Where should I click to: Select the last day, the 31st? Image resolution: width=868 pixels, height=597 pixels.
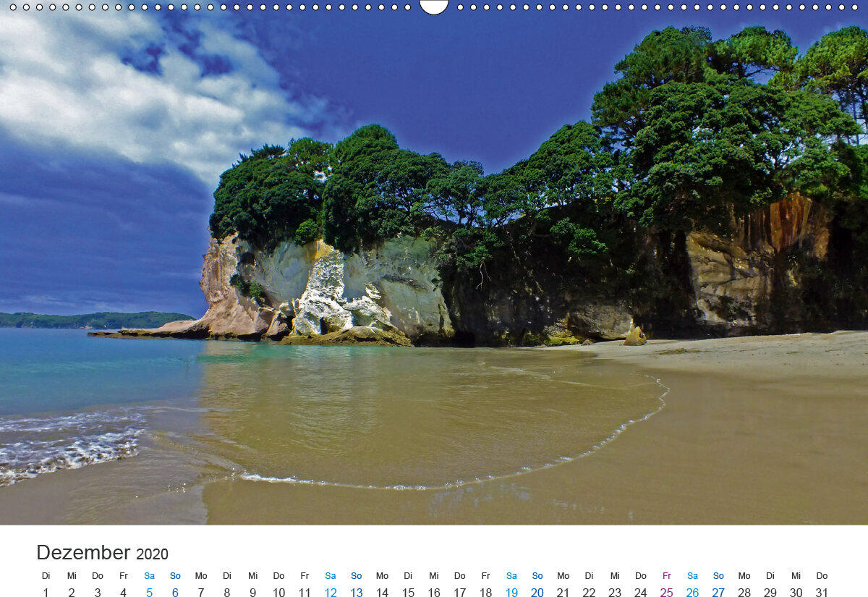(822, 592)
